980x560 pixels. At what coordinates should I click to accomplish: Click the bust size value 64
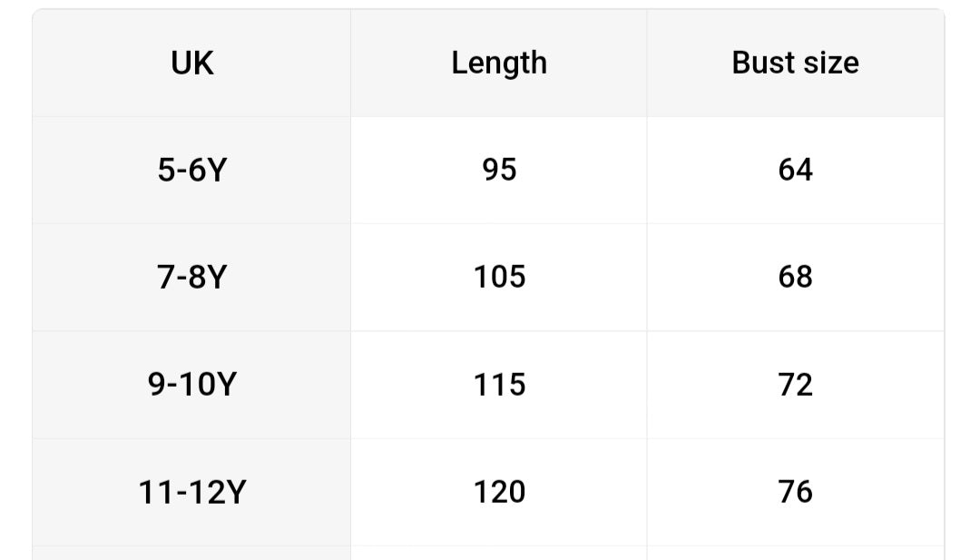[x=795, y=170]
